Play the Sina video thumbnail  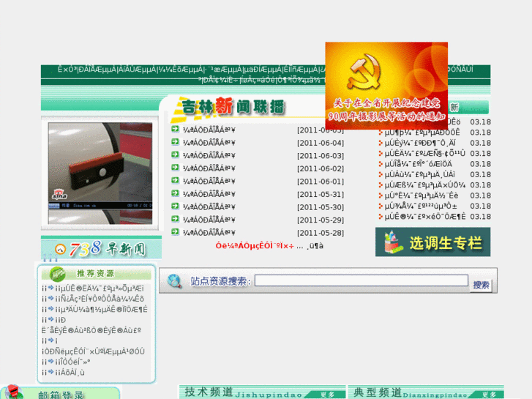click(100, 174)
